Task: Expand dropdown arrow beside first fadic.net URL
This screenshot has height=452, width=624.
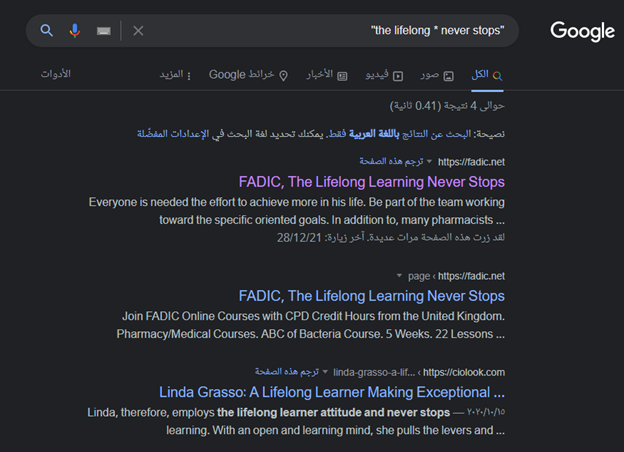Action: [430, 161]
